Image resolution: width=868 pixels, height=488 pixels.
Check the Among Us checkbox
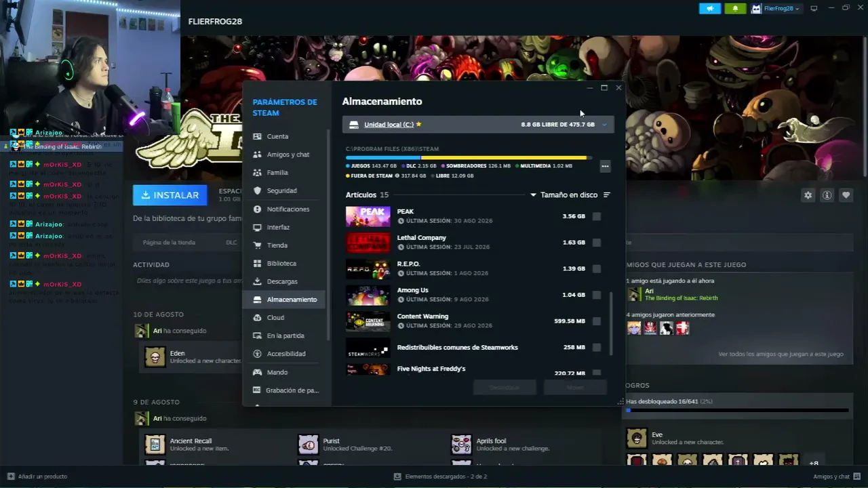pos(597,295)
